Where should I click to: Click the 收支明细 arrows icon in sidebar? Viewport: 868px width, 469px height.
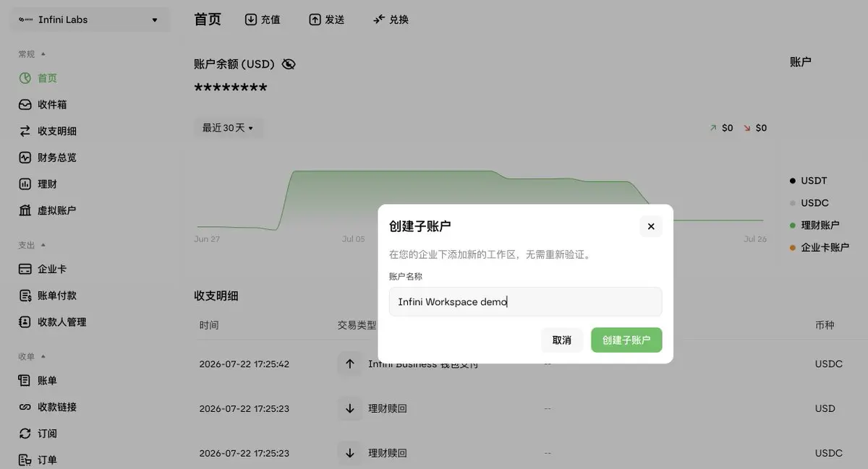point(25,131)
